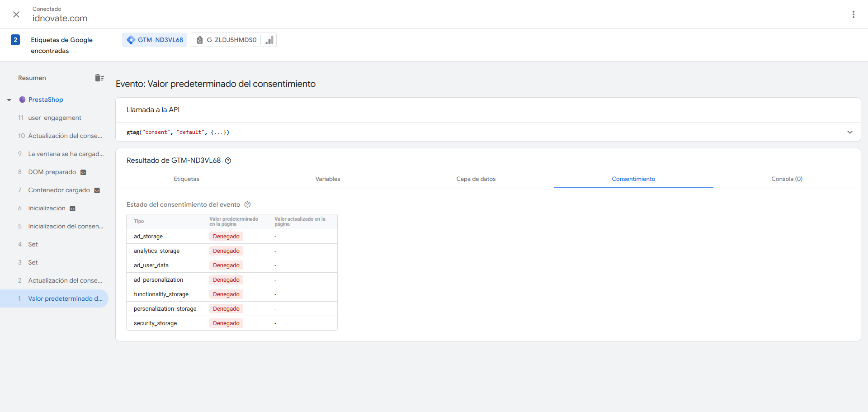
Task: Open the three-dot options menu
Action: [853, 14]
